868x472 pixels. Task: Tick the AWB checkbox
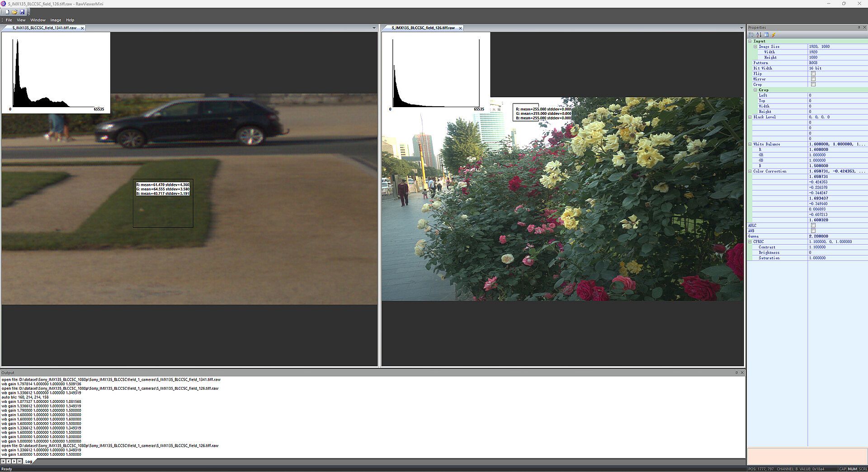[813, 231]
